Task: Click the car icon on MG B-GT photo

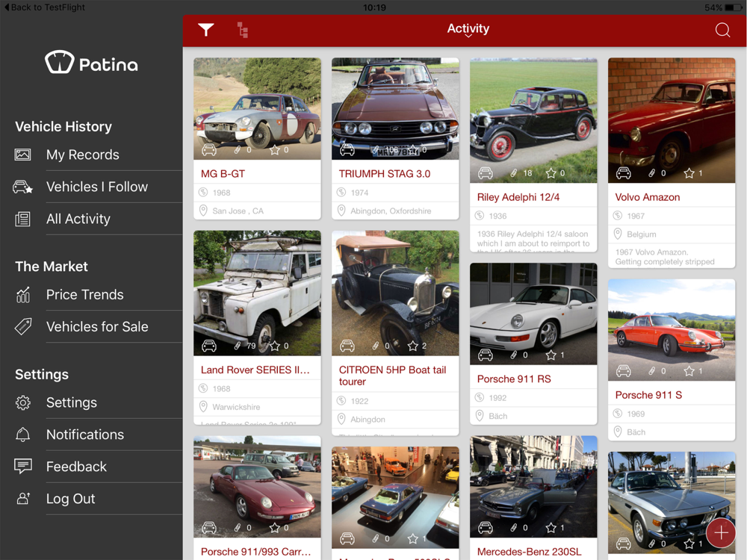Action: [x=209, y=150]
